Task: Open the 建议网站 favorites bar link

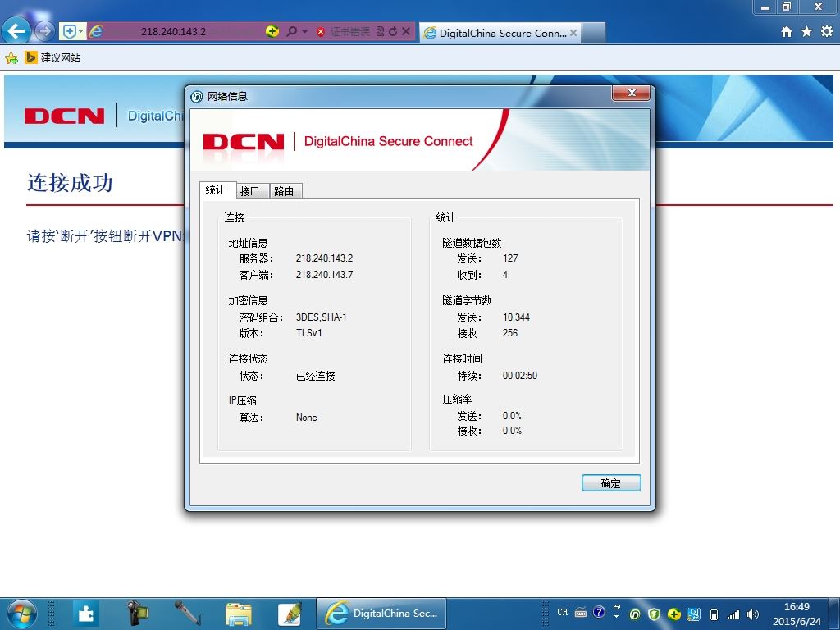Action: [52, 58]
